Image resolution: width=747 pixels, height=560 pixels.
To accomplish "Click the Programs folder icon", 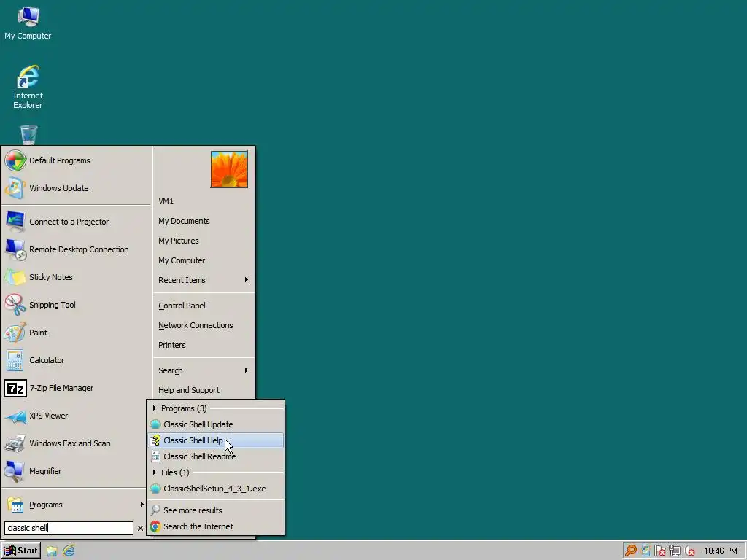I will click(x=15, y=505).
